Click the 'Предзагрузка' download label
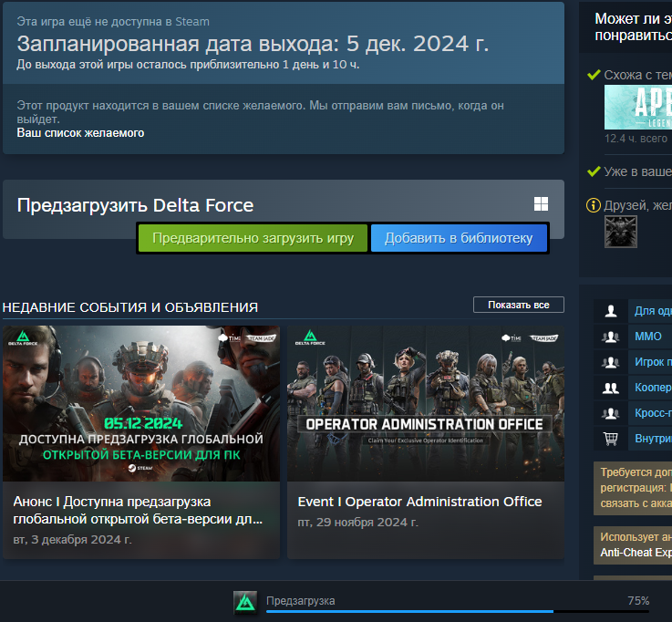 pos(300,600)
